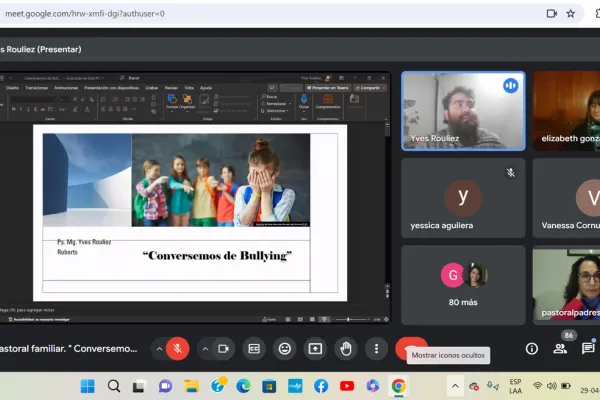Unmute the microphone in Meet
Viewport: 600px width, 400px height.
pyautogui.click(x=178, y=349)
